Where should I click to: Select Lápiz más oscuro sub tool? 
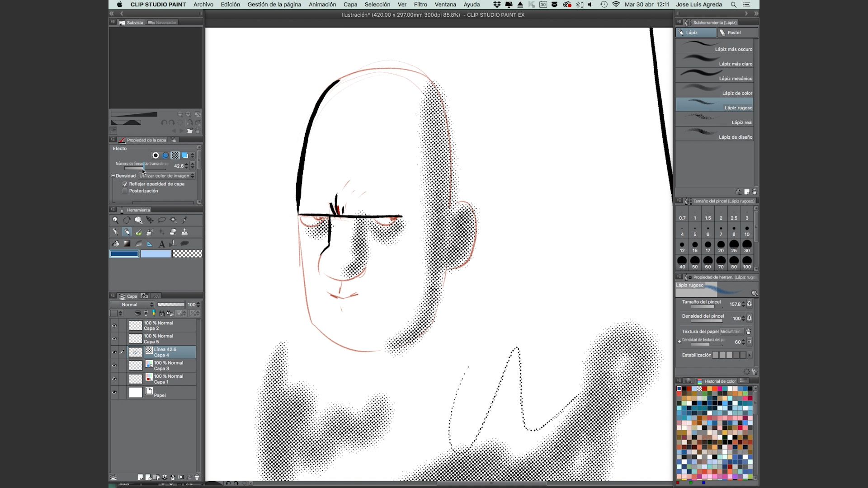tap(715, 47)
